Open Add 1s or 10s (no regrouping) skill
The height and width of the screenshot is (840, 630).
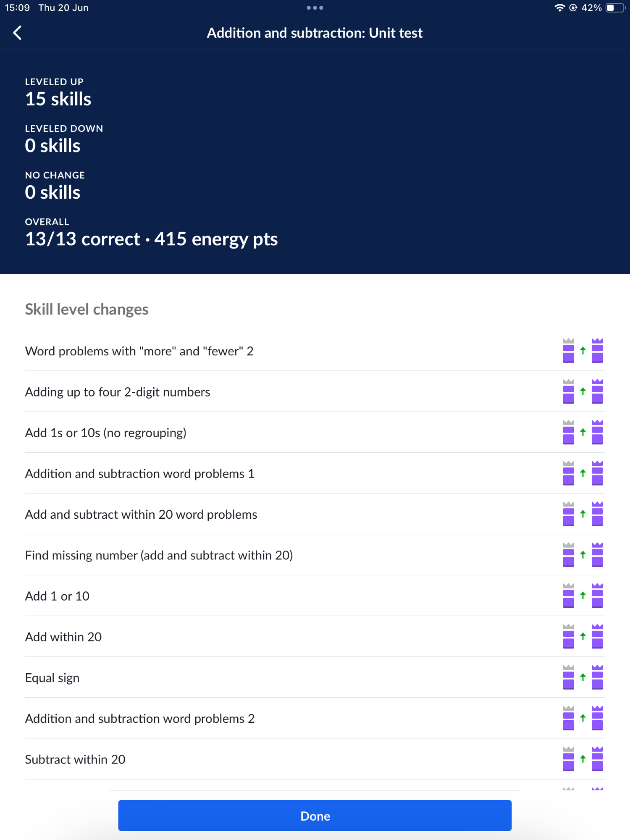pos(105,433)
